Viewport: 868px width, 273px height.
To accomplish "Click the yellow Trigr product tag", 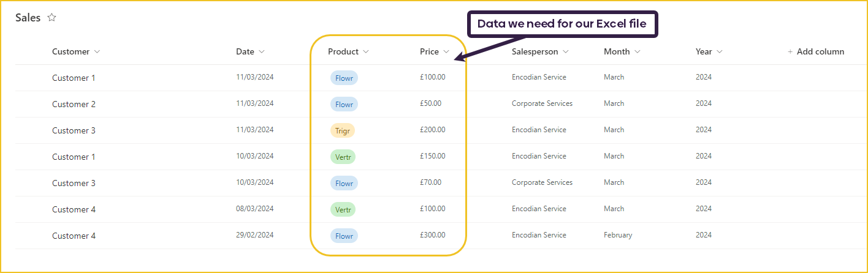I will pos(343,130).
